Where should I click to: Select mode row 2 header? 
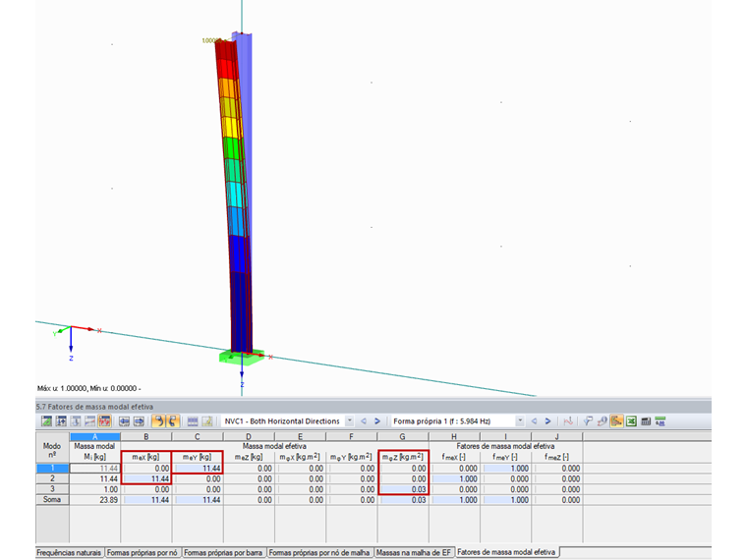52,478
